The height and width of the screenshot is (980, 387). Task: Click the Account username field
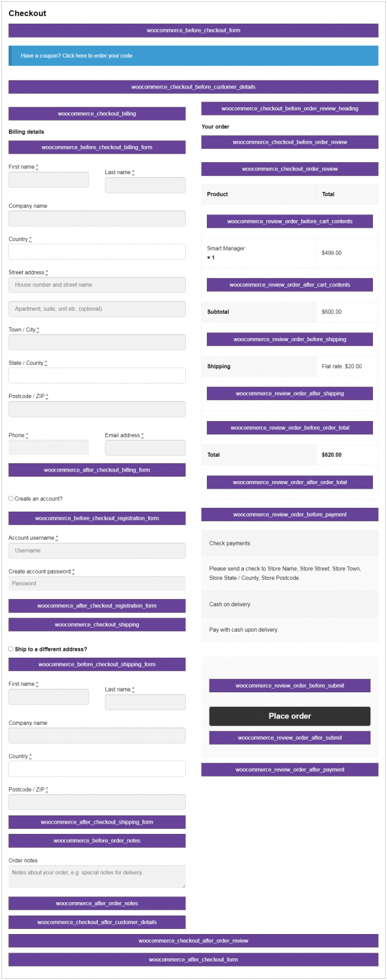tap(96, 550)
